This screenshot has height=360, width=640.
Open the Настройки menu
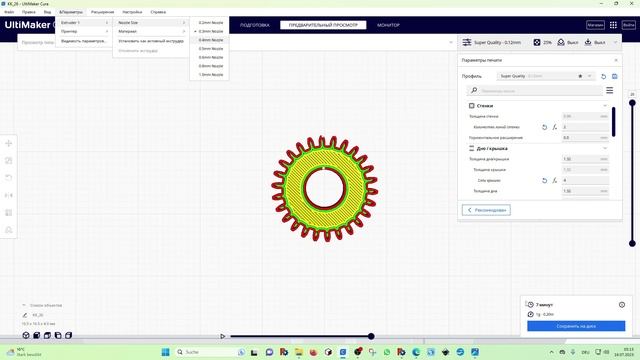(132, 12)
